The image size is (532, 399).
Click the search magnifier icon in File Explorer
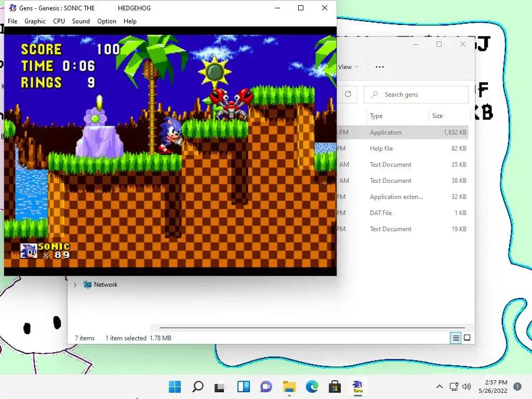375,95
